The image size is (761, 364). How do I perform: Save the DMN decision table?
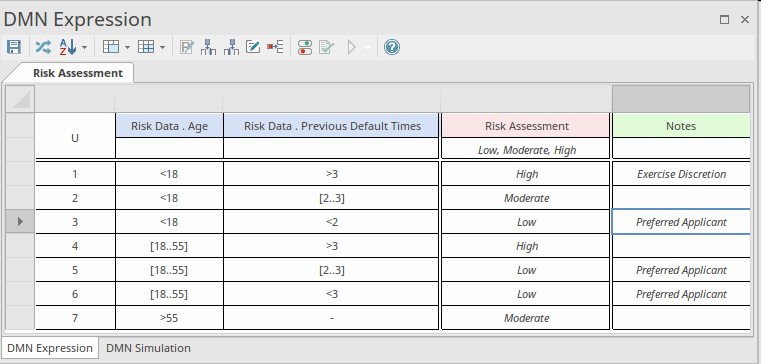click(x=14, y=47)
